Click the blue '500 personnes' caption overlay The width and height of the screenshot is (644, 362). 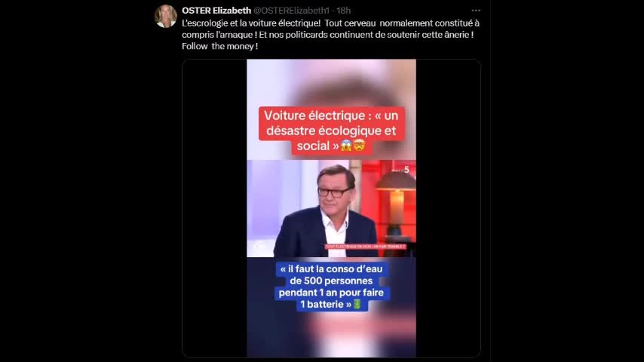click(331, 287)
